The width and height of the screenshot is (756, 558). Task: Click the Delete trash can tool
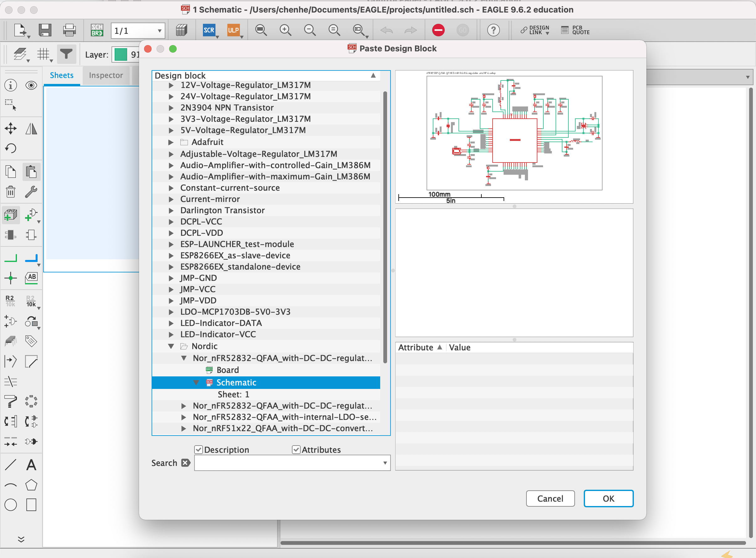tap(11, 192)
